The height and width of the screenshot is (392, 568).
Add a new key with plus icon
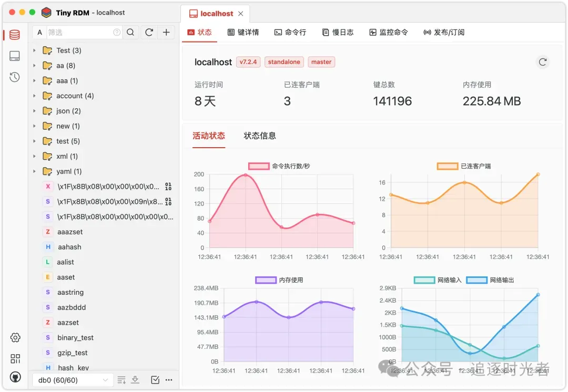tap(166, 33)
